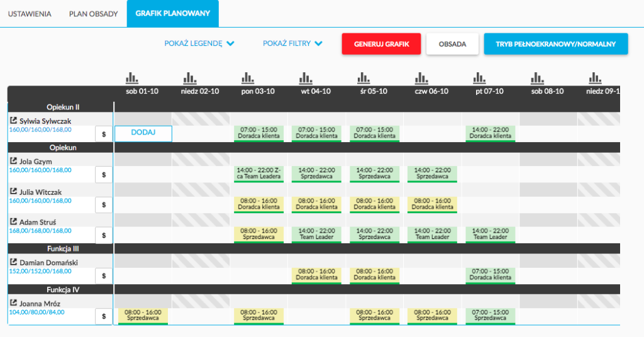
Task: Open Sylwia Sylwczak's profile link icon
Action: (x=14, y=120)
